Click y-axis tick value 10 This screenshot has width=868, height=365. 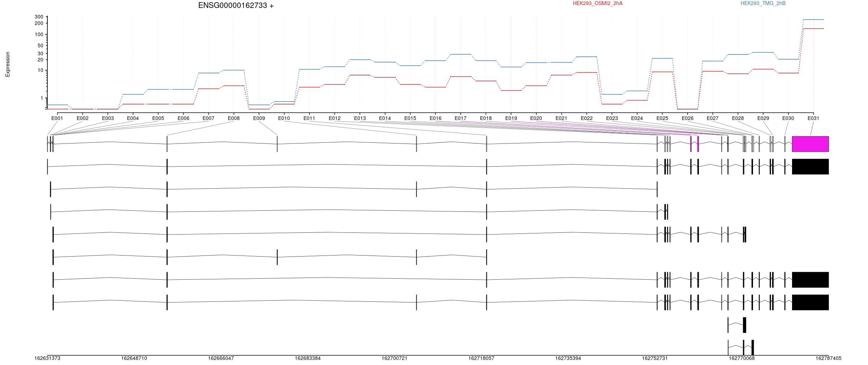click(x=40, y=70)
